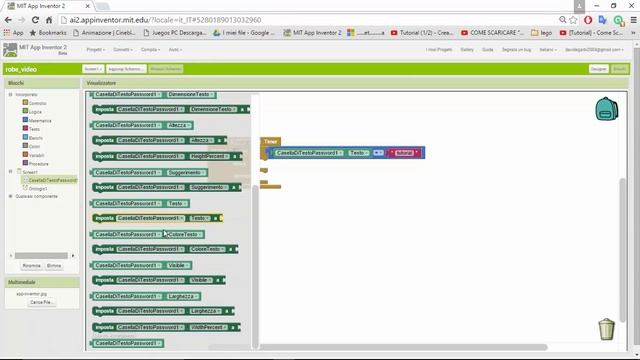This screenshot has height=360, width=640.
Task: Open the Compila menu
Action: [150, 50]
